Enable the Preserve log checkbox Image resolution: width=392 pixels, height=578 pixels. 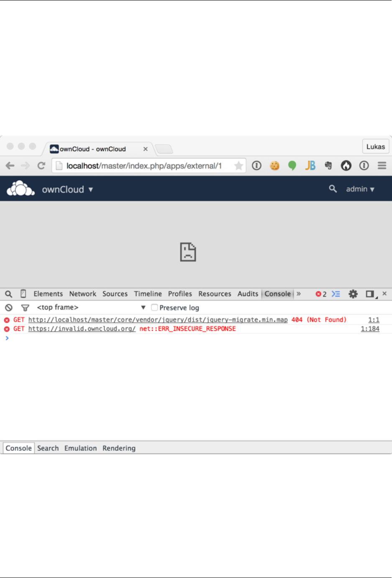[x=154, y=307]
